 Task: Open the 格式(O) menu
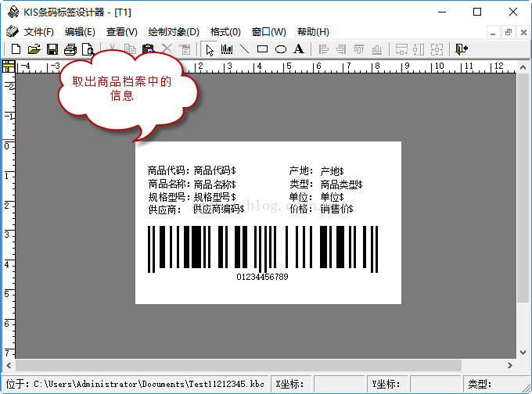pos(225,32)
